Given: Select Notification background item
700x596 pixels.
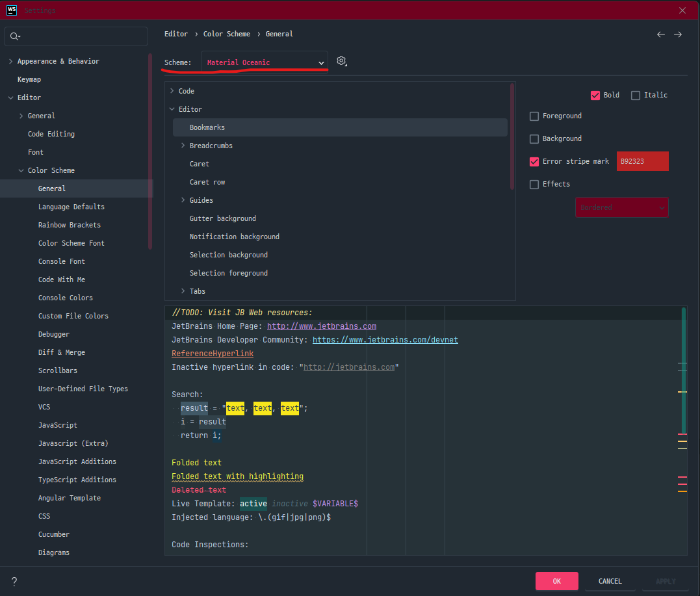Looking at the screenshot, I should click(235, 237).
